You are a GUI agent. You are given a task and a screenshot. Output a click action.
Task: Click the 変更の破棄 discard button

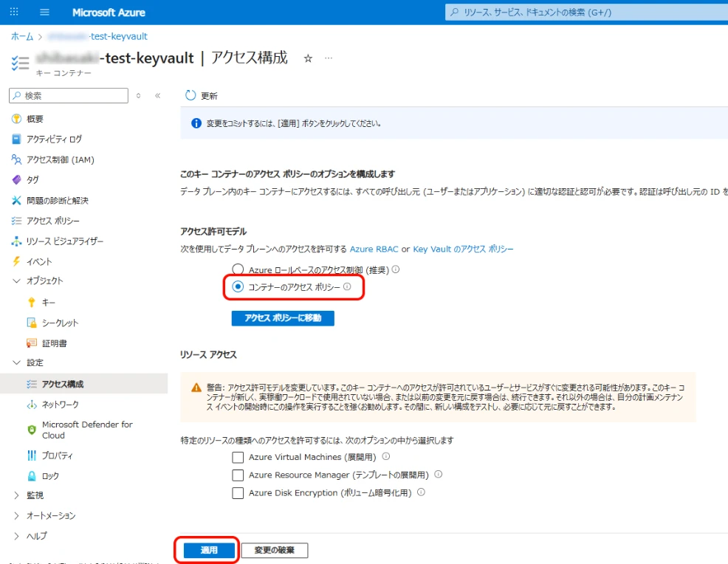(x=274, y=551)
